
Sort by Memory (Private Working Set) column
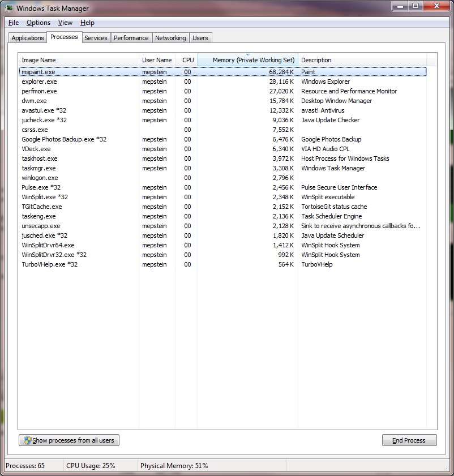pos(248,60)
